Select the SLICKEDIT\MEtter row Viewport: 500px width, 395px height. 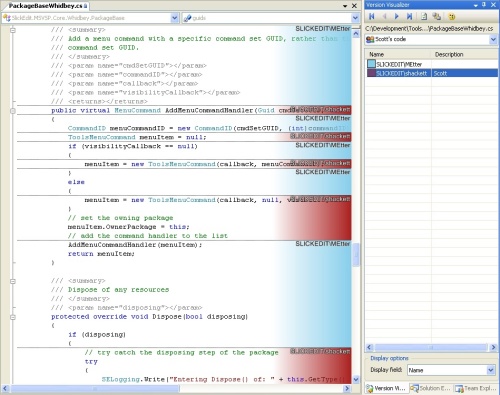[x=432, y=64]
